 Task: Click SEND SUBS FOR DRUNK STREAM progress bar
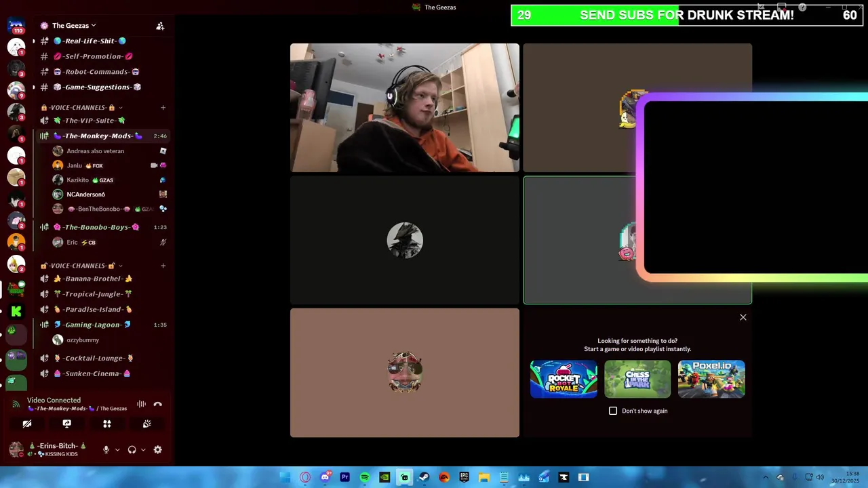click(x=687, y=15)
